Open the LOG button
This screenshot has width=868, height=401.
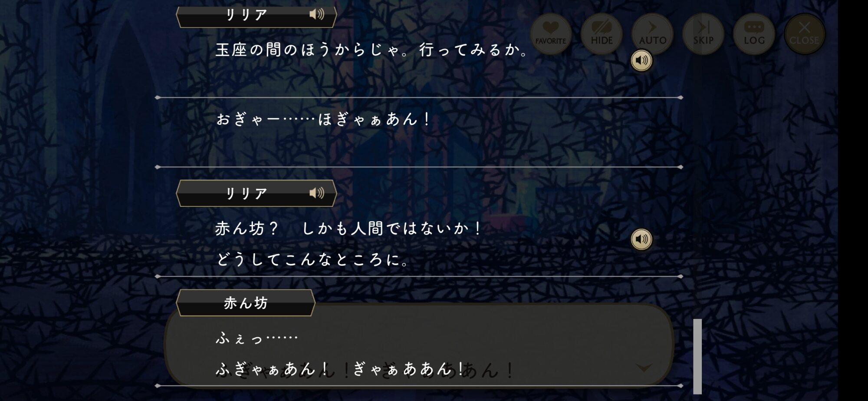point(754,34)
